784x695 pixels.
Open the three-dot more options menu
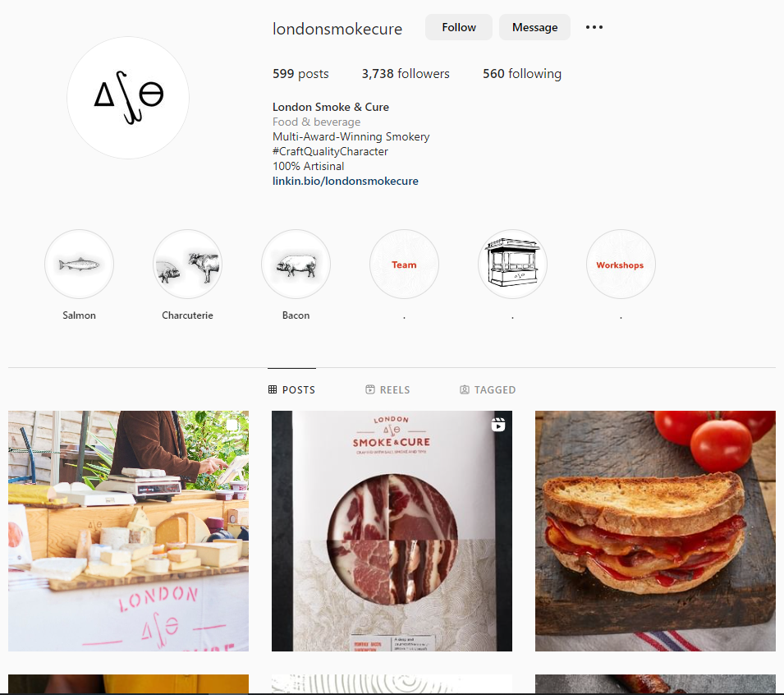[594, 27]
